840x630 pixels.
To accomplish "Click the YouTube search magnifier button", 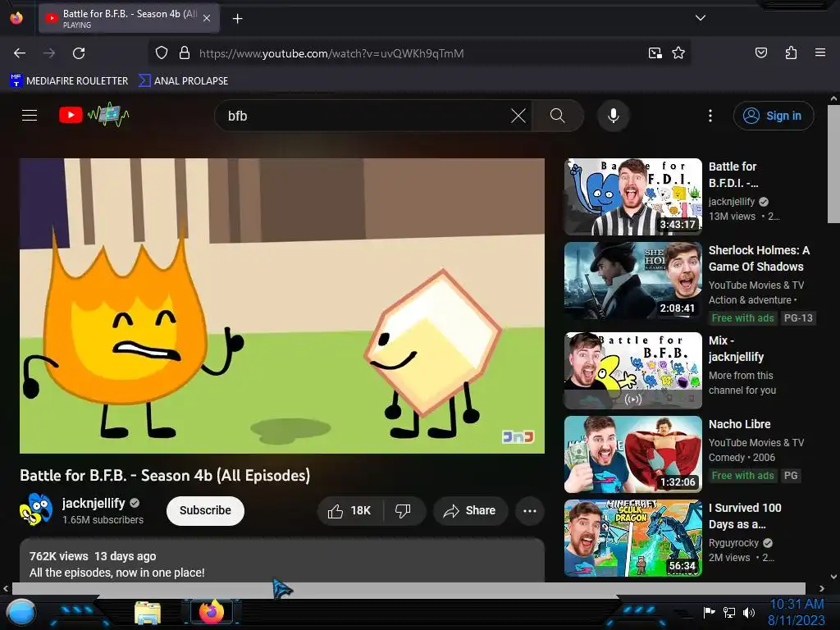I will pyautogui.click(x=558, y=116).
